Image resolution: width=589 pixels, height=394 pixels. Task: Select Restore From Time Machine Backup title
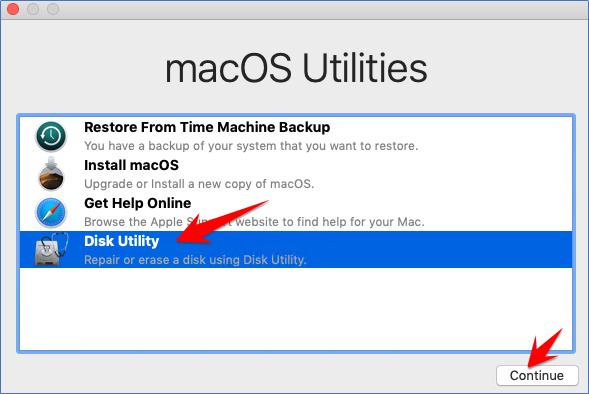coord(207,127)
